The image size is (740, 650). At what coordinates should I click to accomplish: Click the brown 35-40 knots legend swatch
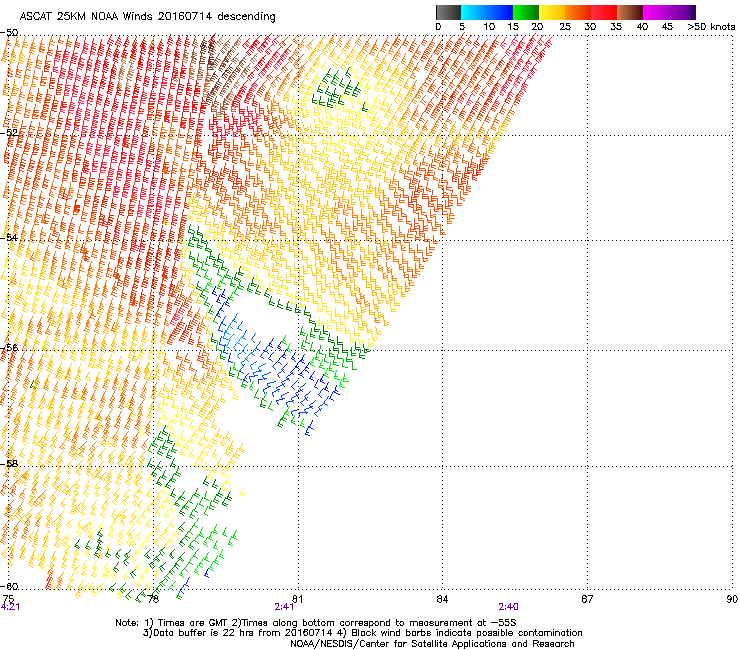point(630,12)
